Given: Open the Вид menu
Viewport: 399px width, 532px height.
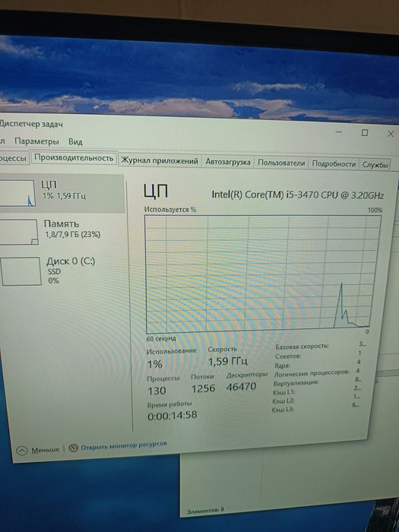Looking at the screenshot, I should point(75,141).
